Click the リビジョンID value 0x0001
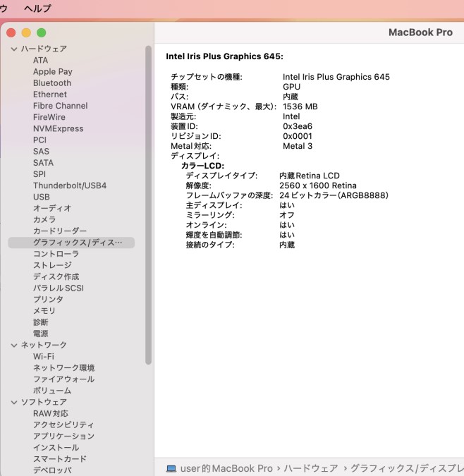 coord(298,136)
